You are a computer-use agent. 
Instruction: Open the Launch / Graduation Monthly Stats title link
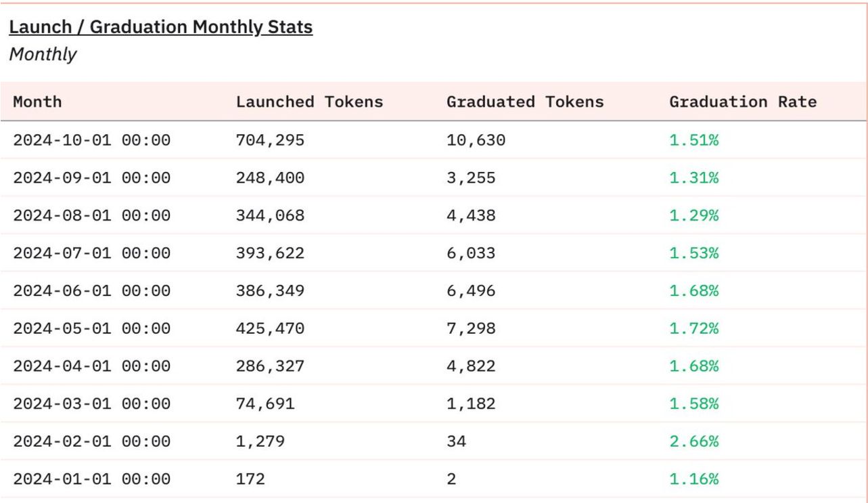tap(160, 28)
